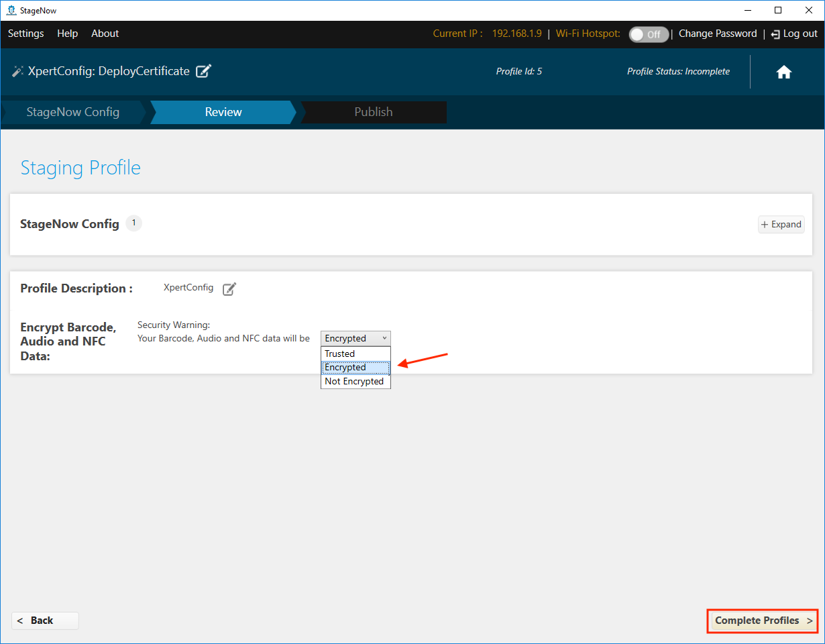Open the Encrypted dropdown box
Image resolution: width=825 pixels, height=644 pixels.
pos(355,338)
